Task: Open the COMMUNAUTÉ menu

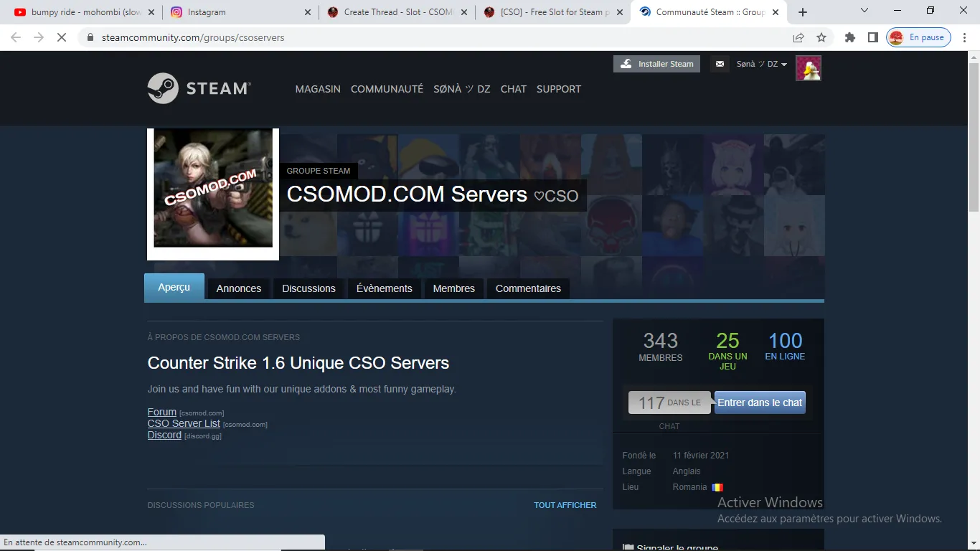Action: tap(387, 89)
